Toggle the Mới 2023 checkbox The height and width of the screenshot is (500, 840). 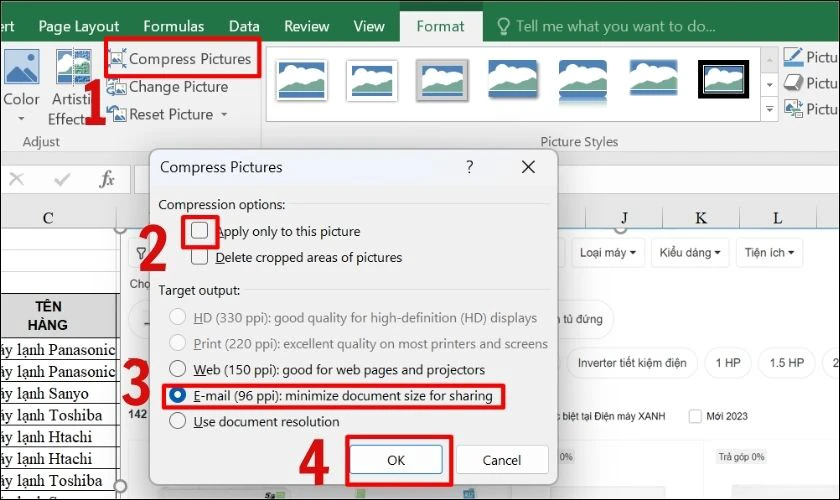click(695, 416)
